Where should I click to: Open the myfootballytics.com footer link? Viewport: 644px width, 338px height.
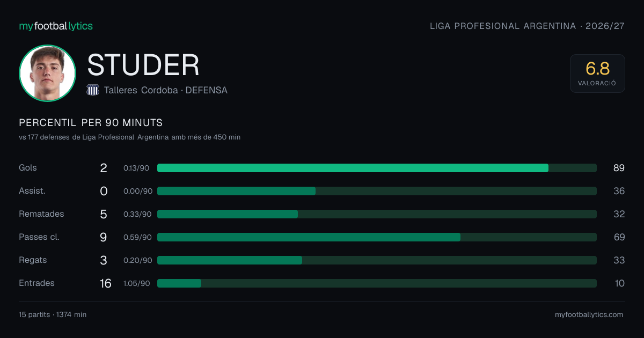[589, 315]
